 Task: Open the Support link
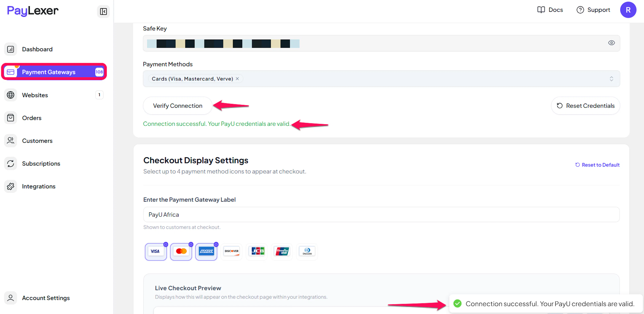(x=593, y=10)
